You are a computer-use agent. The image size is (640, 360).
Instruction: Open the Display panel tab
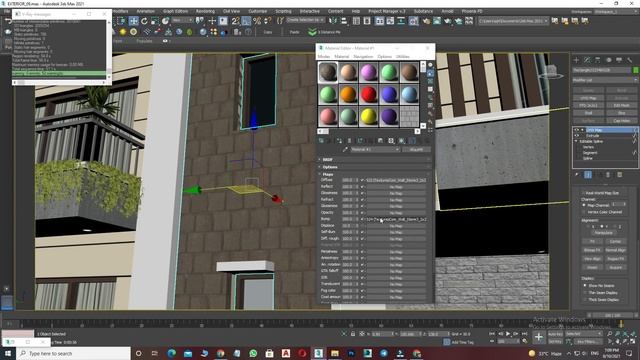[619, 60]
